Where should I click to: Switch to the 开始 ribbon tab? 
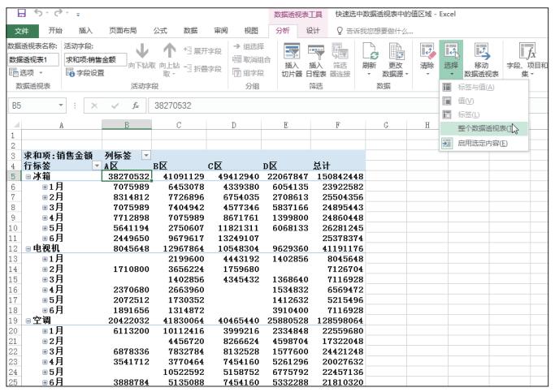(x=55, y=31)
